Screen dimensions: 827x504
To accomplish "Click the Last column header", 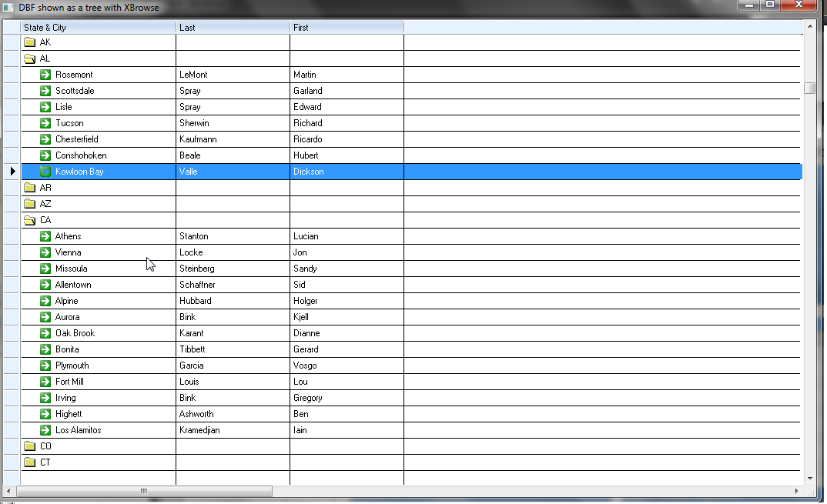I will point(233,28).
